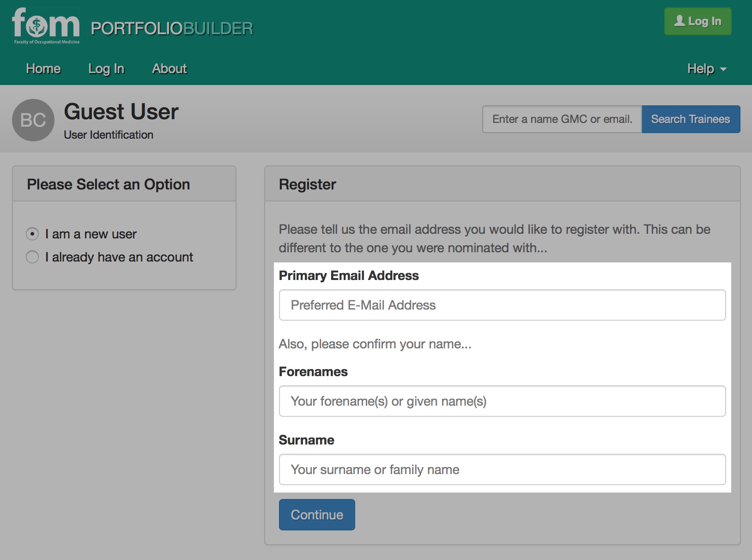This screenshot has height=560, width=752.
Task: Click the PORTFOLIOBUILDER title text
Action: coord(172,29)
